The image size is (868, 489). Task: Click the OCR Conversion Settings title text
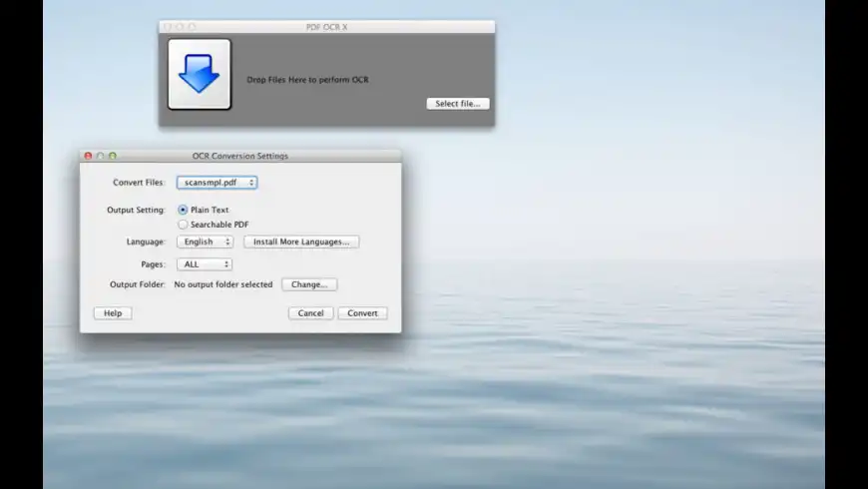click(240, 156)
